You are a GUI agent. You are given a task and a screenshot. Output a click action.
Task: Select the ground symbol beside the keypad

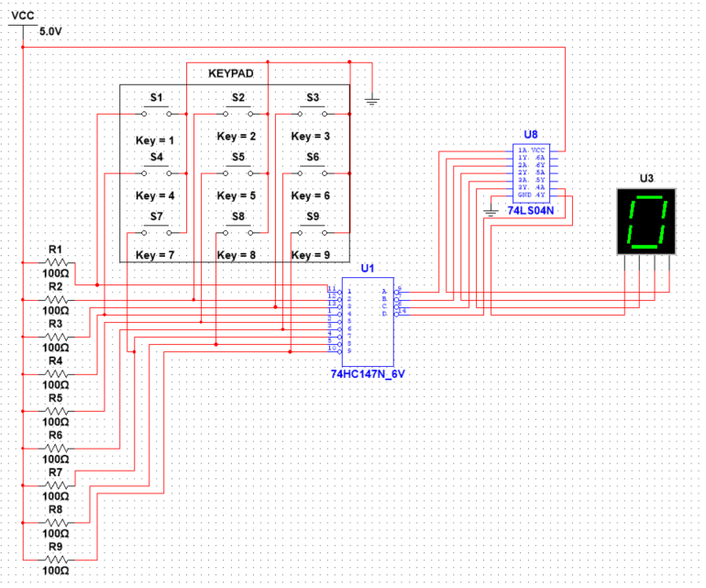(x=372, y=100)
